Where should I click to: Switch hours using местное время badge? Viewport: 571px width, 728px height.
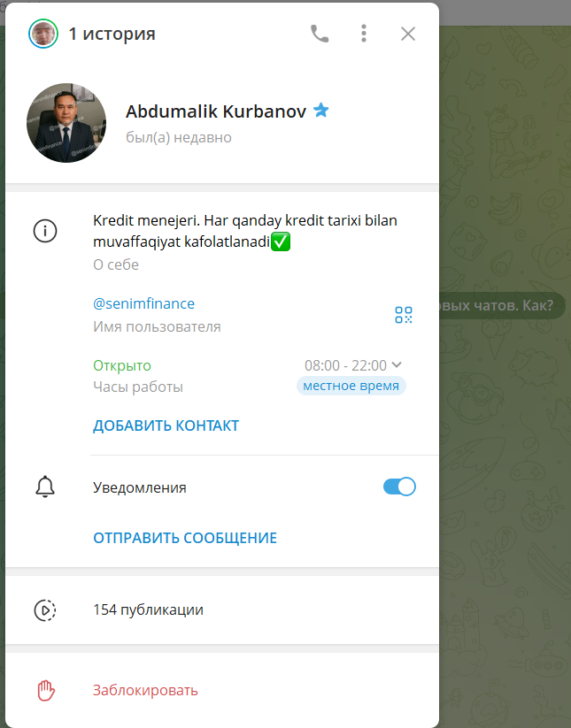pyautogui.click(x=351, y=386)
